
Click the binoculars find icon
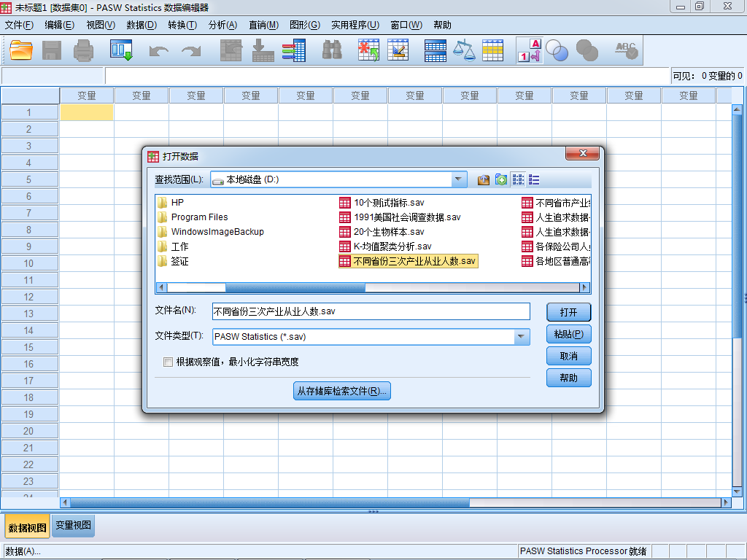tap(332, 50)
